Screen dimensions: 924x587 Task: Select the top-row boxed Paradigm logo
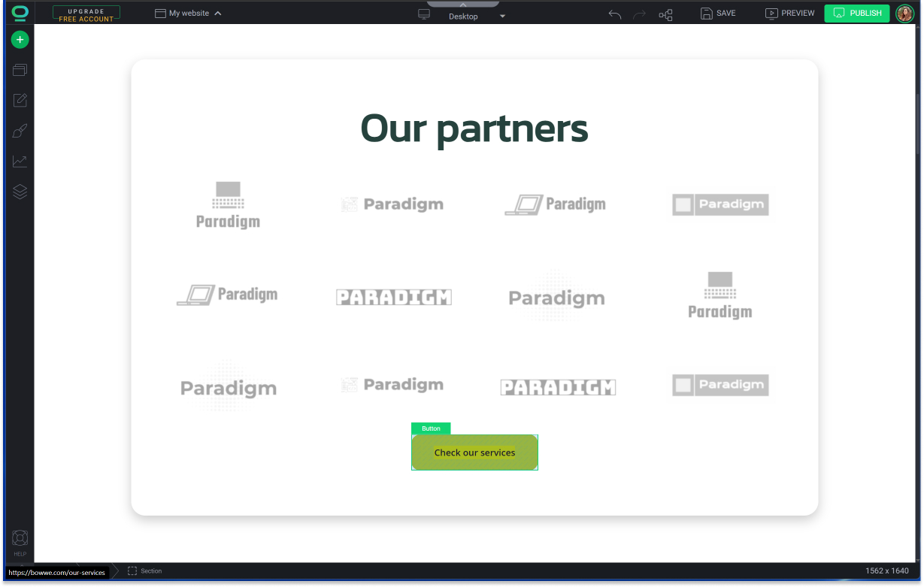point(720,204)
